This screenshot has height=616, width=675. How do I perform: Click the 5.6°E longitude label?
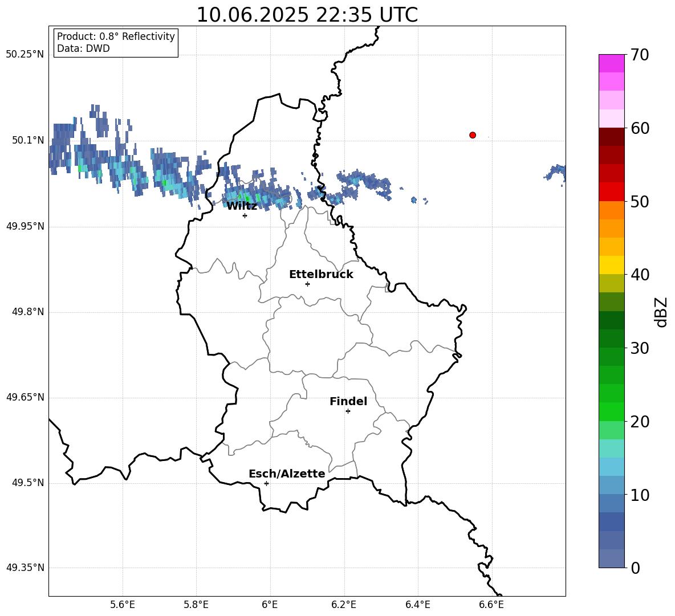[x=123, y=605]
